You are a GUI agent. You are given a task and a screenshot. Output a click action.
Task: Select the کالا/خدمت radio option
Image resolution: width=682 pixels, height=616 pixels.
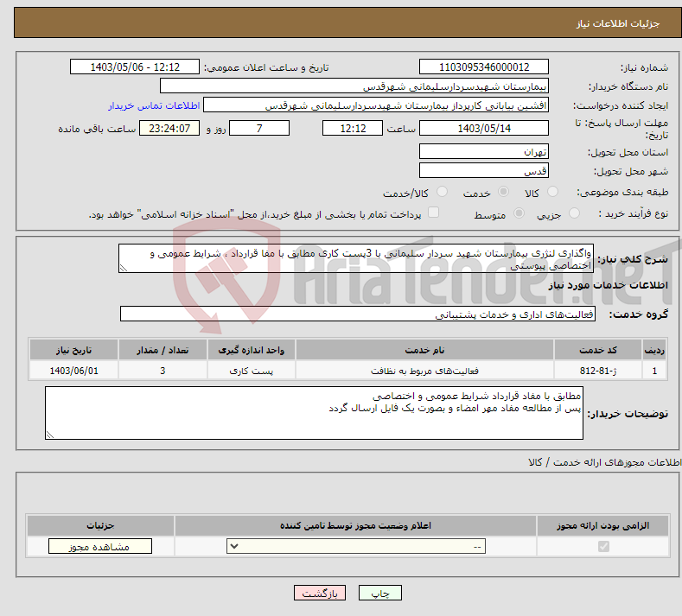click(442, 192)
